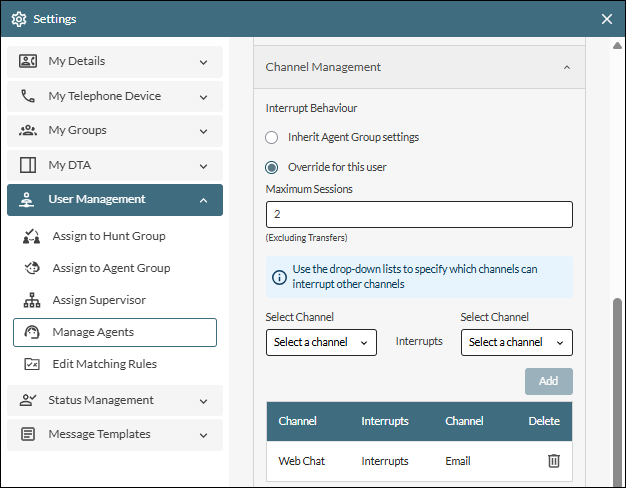Click the Assign to Hunt Group icon
The height and width of the screenshot is (488, 626).
pyautogui.click(x=32, y=237)
